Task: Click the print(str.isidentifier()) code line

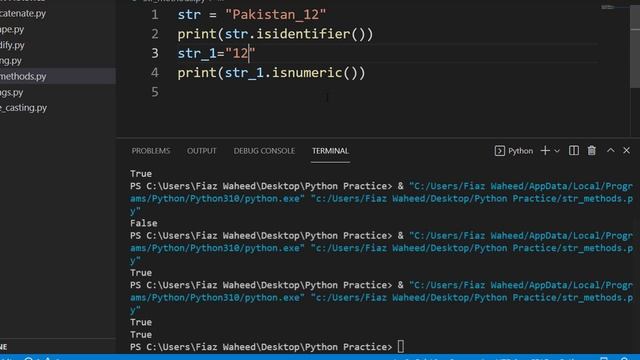Action: (275, 34)
